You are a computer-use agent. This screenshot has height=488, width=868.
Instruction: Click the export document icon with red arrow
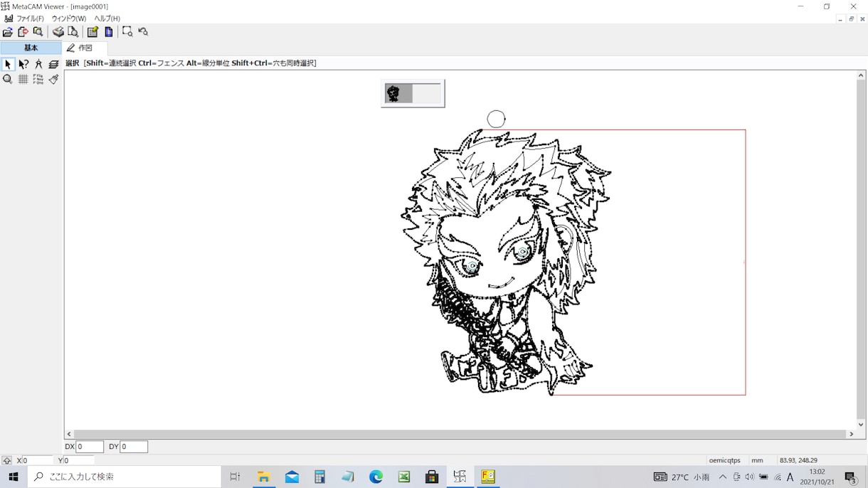[x=23, y=32]
